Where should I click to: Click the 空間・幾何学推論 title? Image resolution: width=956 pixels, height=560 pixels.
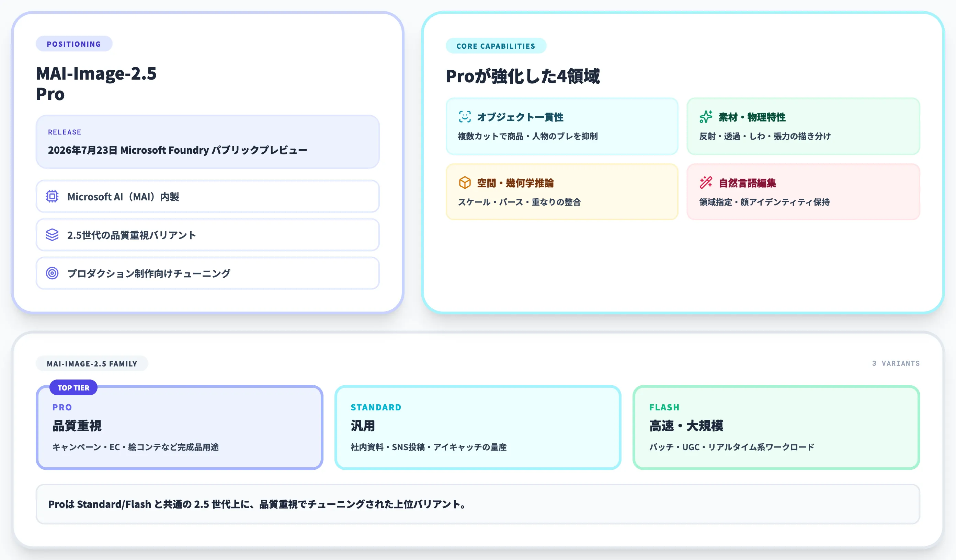tap(515, 183)
